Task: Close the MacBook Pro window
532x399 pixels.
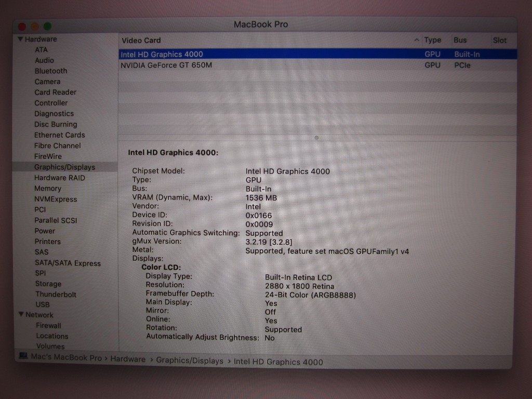Action: pyautogui.click(x=22, y=26)
